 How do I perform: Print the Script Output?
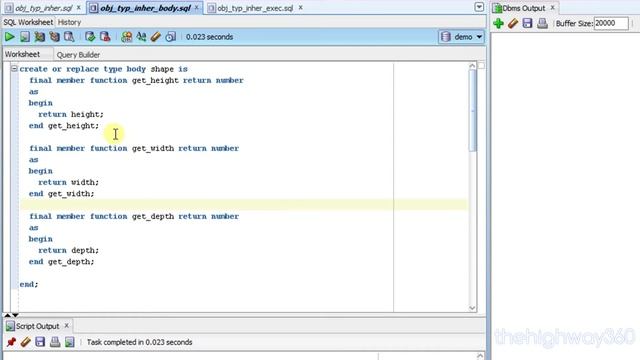[55, 342]
